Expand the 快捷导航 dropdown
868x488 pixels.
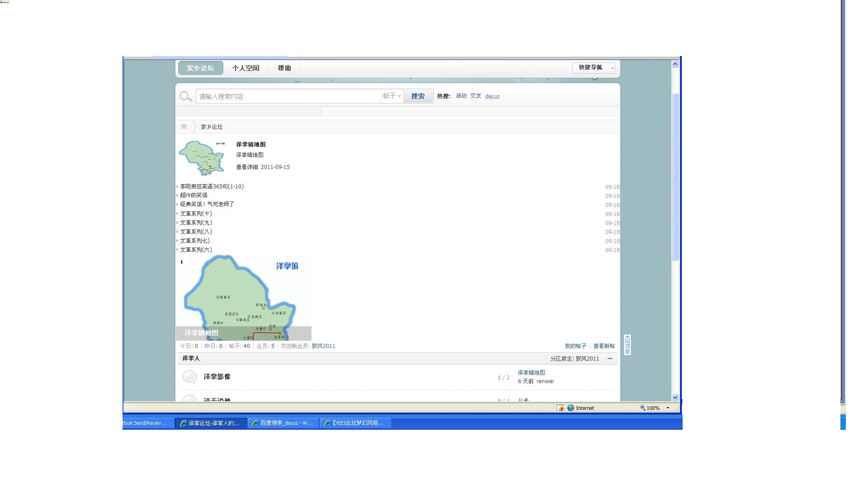594,68
